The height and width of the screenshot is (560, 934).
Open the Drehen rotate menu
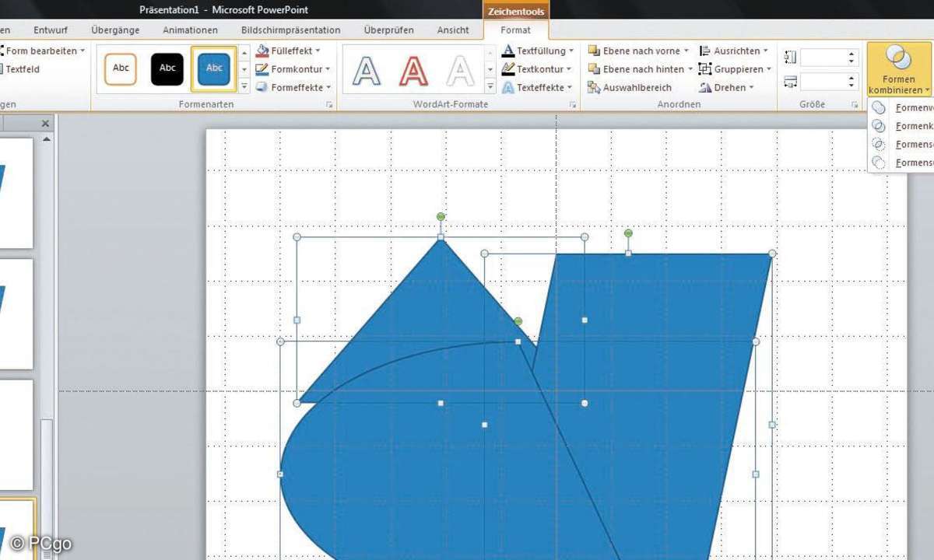727,88
